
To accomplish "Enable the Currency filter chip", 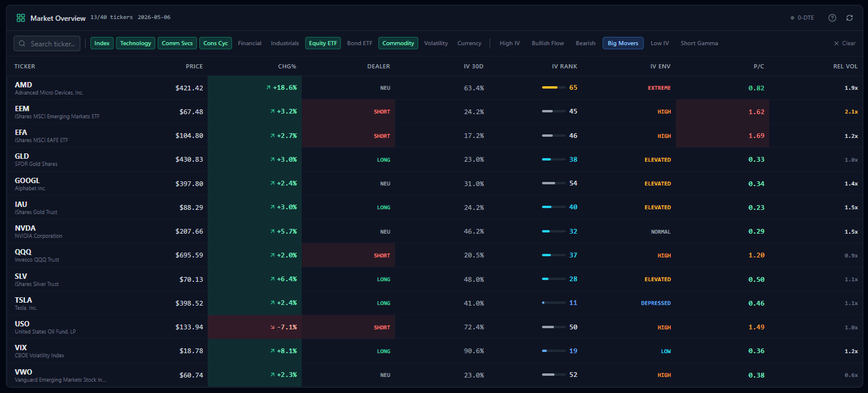I will 469,43.
